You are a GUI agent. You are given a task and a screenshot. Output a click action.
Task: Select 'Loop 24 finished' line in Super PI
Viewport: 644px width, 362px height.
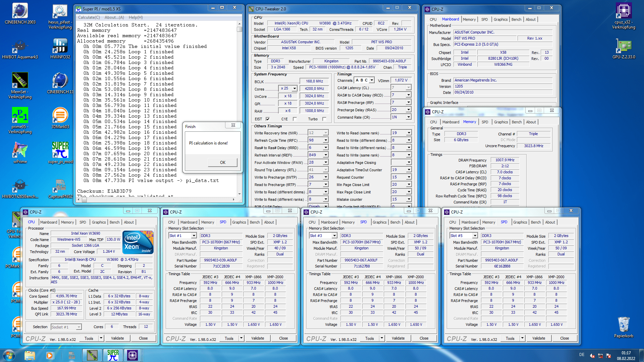[130, 175]
